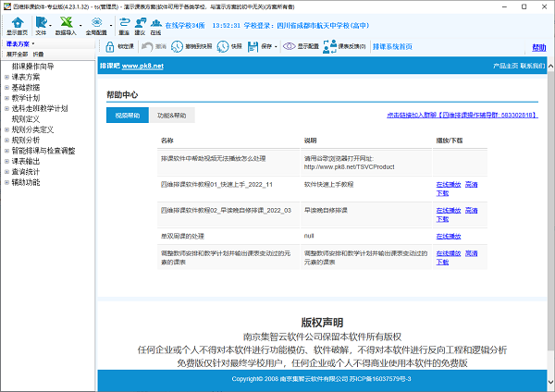Click 展开全部 to expand all nodes

[17, 55]
